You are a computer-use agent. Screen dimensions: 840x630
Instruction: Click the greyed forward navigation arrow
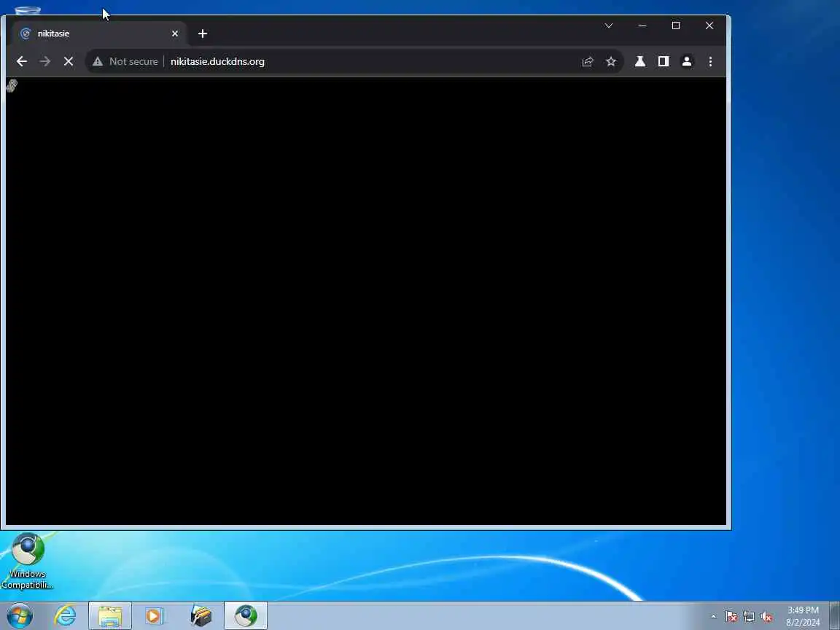click(x=45, y=61)
